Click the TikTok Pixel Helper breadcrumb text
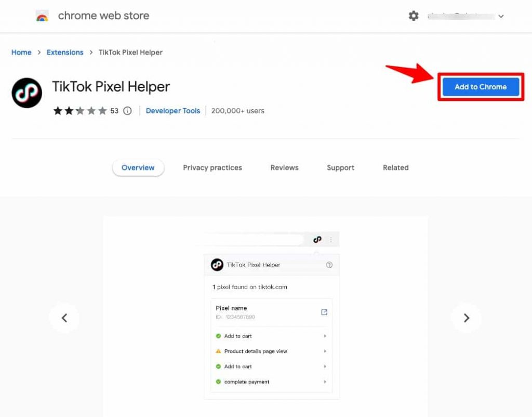 point(130,53)
